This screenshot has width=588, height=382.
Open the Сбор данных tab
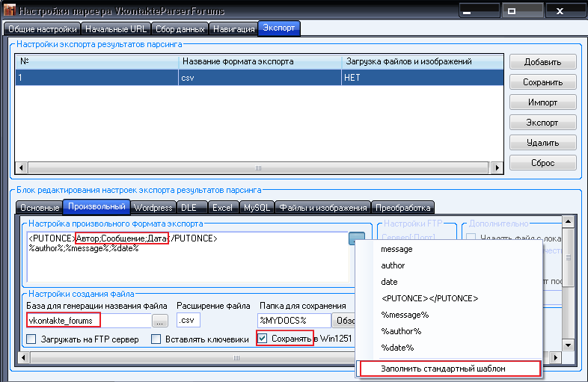point(180,29)
